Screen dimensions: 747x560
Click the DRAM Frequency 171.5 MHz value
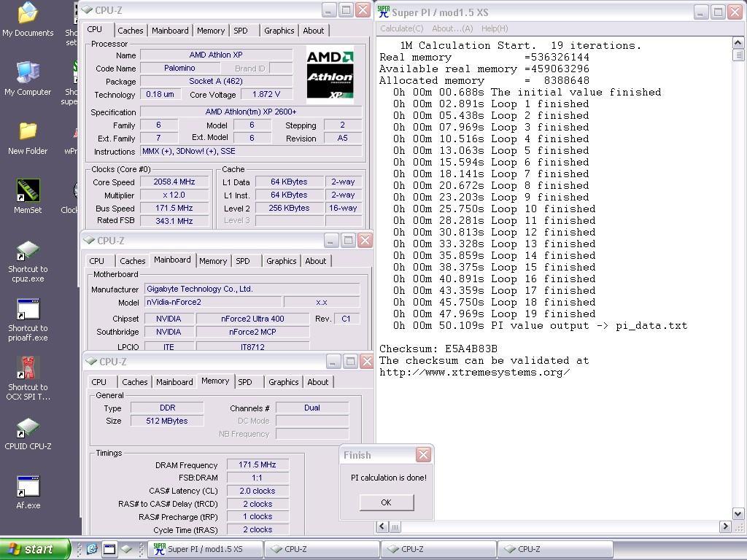(x=258, y=464)
